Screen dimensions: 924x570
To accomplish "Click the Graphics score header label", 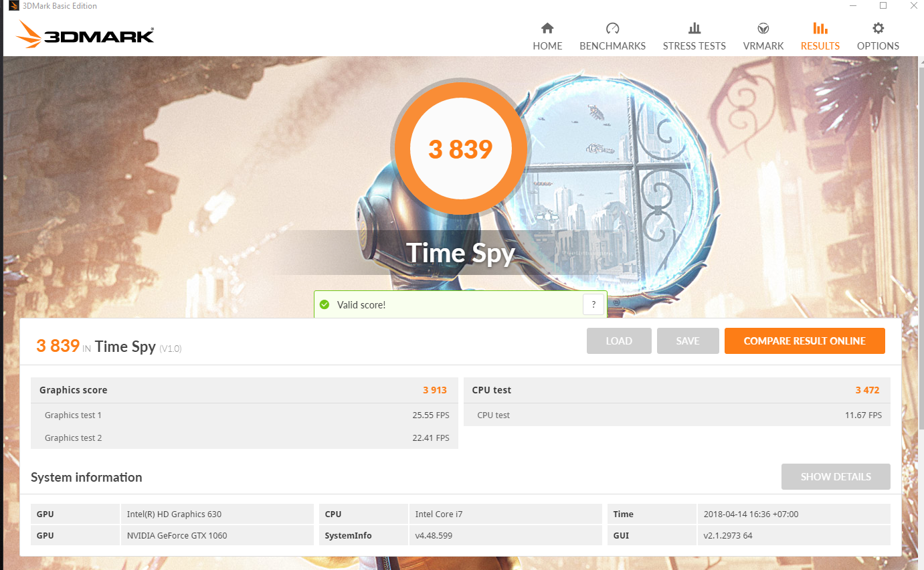I will tap(74, 390).
